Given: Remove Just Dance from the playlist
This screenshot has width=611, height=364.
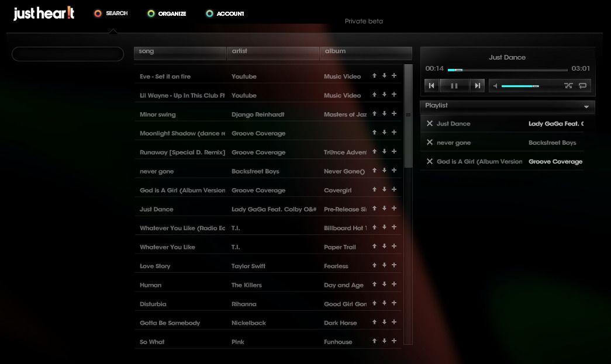Looking at the screenshot, I should point(429,123).
